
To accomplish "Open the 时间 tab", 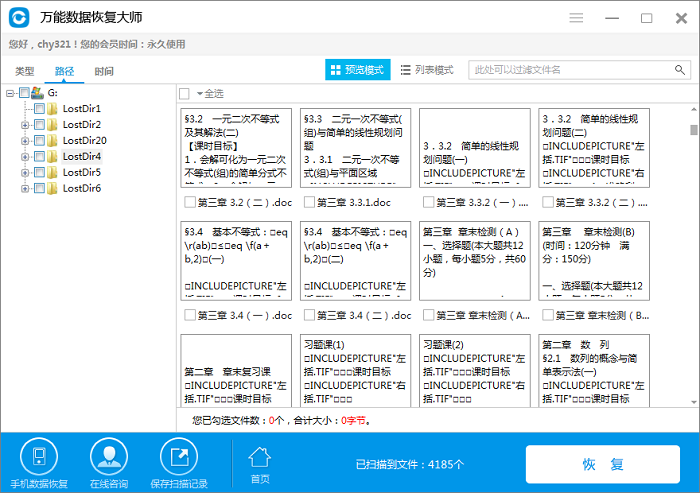I will [104, 71].
